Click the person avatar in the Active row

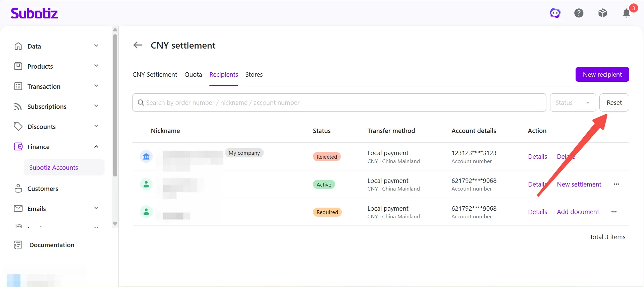pos(146,184)
